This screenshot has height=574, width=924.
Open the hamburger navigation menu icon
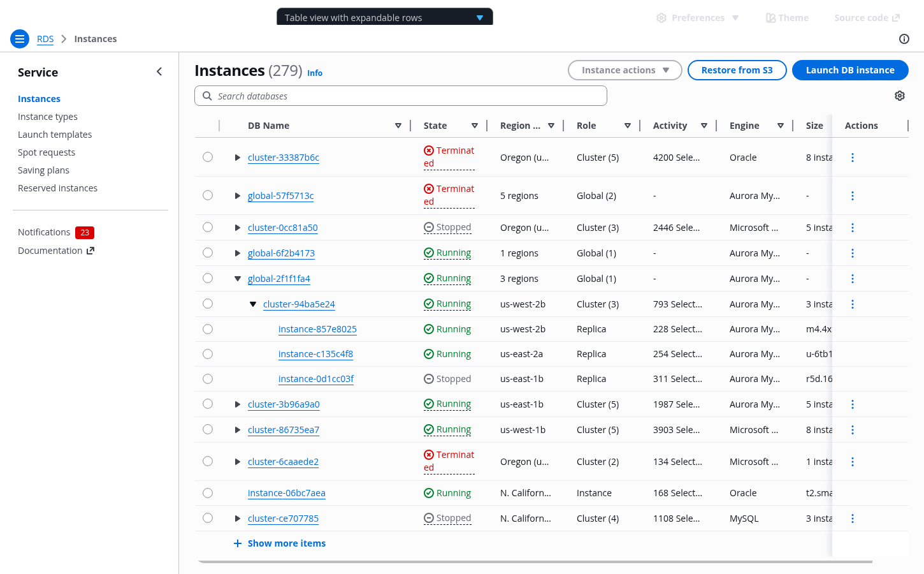coord(20,39)
